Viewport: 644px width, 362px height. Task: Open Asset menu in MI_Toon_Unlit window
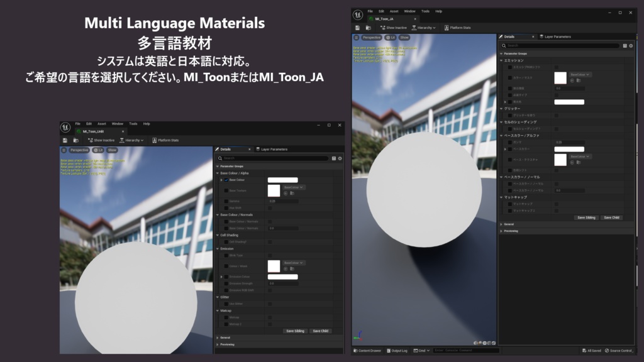101,124
